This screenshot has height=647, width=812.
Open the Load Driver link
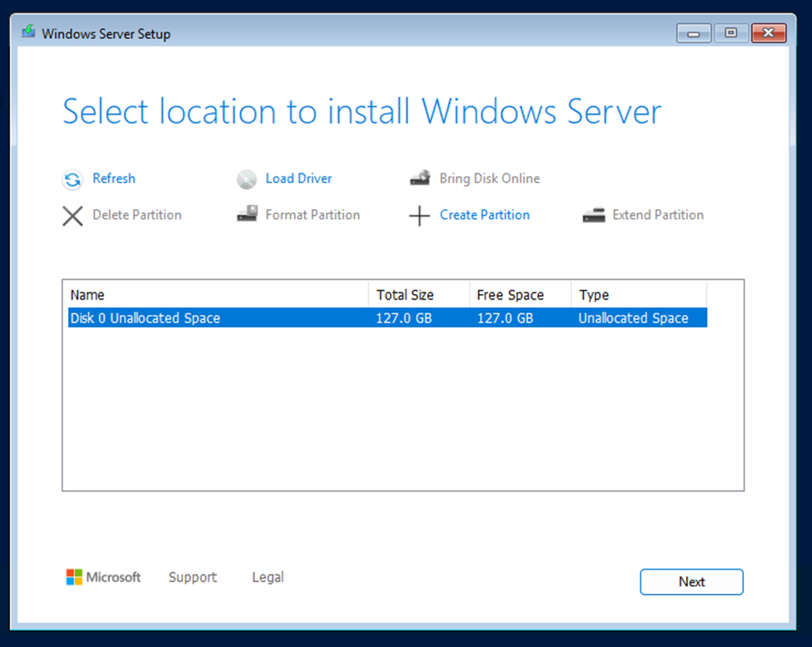(x=299, y=178)
